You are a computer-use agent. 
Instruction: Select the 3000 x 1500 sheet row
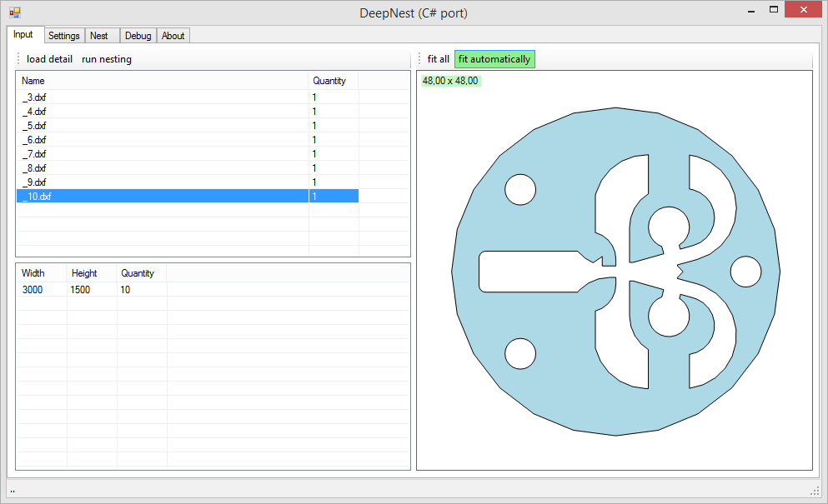pyautogui.click(x=33, y=290)
